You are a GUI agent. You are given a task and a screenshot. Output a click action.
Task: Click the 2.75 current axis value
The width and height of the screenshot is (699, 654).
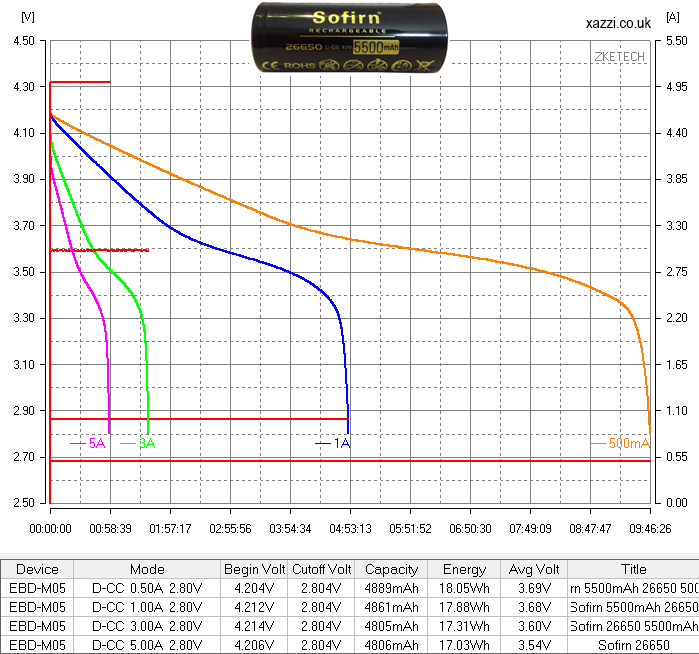(677, 272)
